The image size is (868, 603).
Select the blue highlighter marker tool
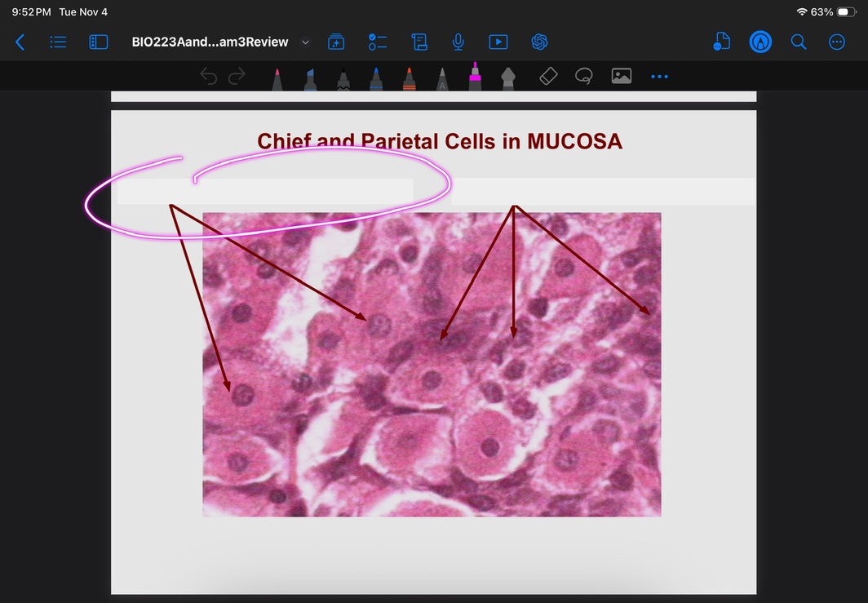[x=310, y=79]
